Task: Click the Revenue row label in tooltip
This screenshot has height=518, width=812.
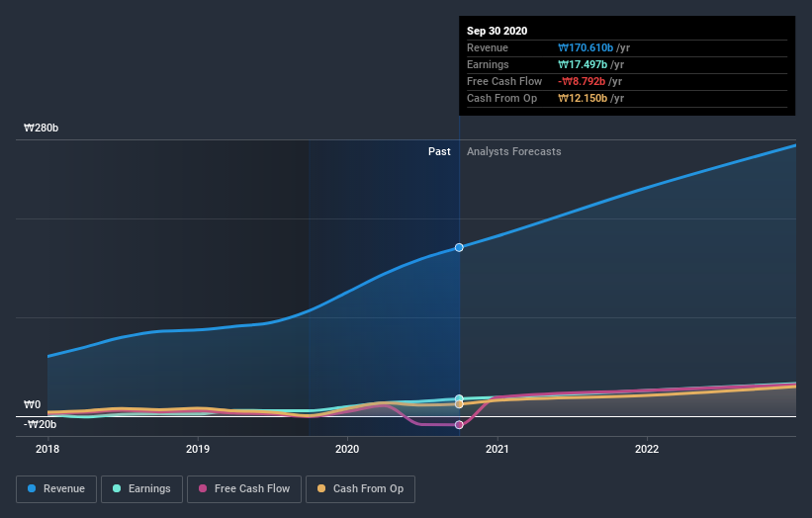Action: (488, 47)
